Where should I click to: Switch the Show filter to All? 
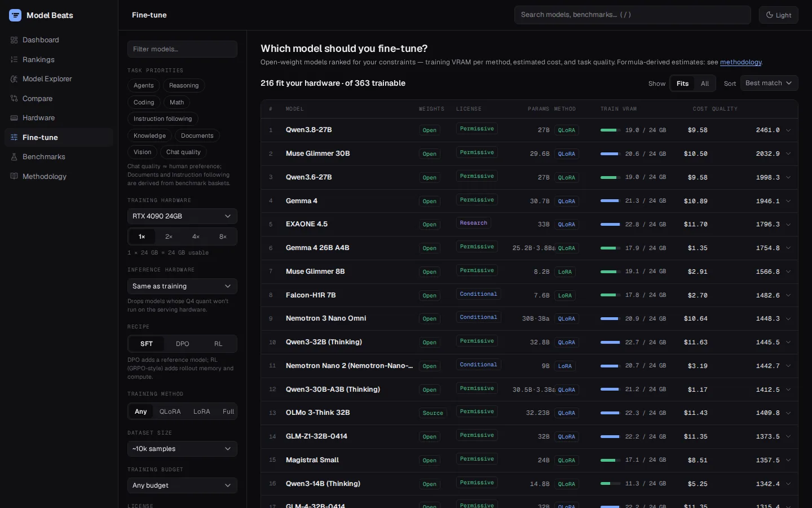tap(705, 84)
